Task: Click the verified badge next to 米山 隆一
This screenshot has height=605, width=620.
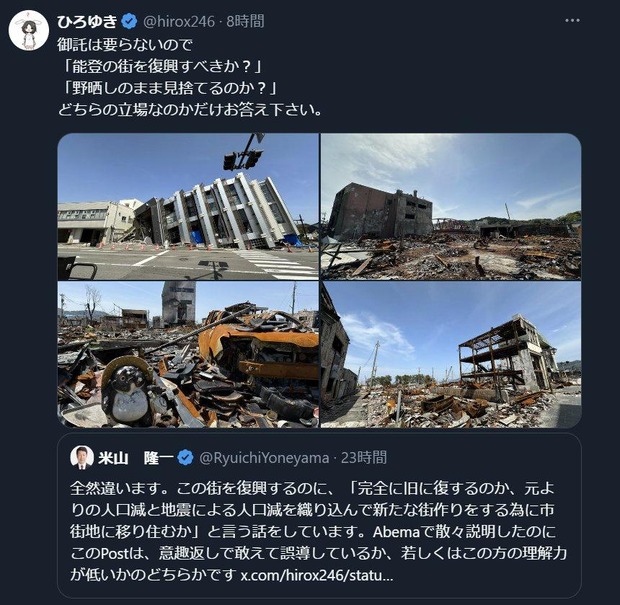Action: coord(185,458)
